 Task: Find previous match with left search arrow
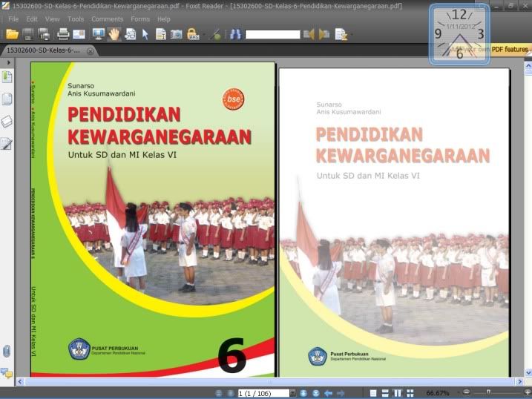[309, 34]
